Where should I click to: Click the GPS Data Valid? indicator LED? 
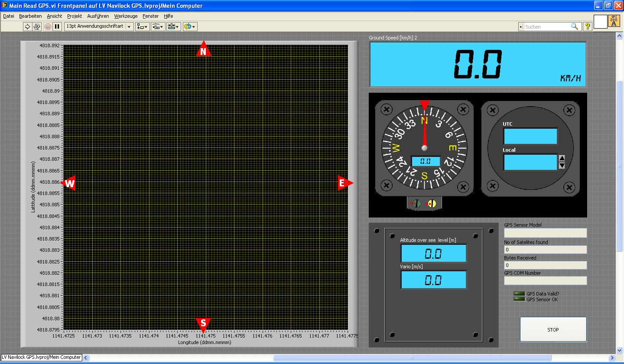coord(519,294)
